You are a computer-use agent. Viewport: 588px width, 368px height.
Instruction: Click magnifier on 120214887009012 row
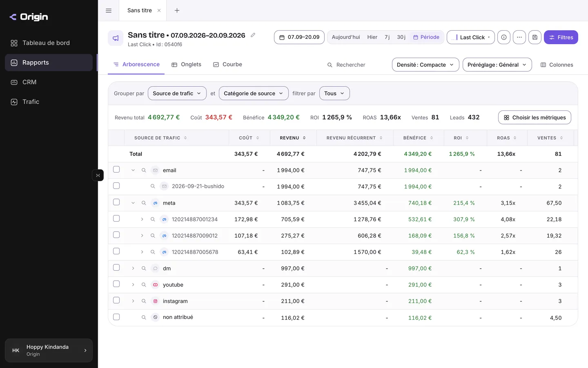(x=153, y=236)
